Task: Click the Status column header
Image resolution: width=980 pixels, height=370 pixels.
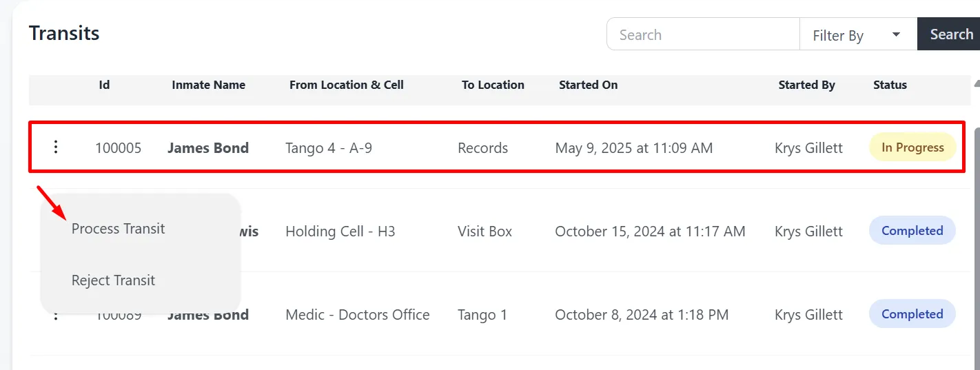Action: (x=890, y=85)
